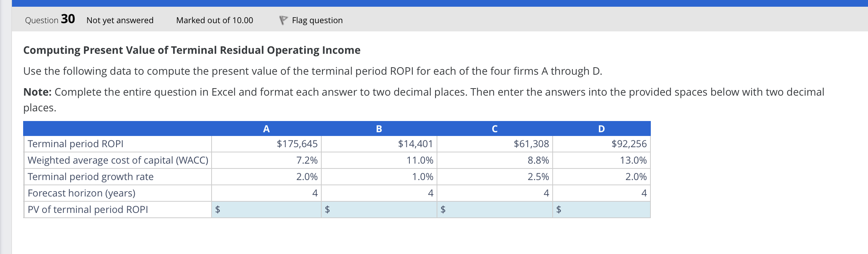Click column header D in the table

pos(602,130)
